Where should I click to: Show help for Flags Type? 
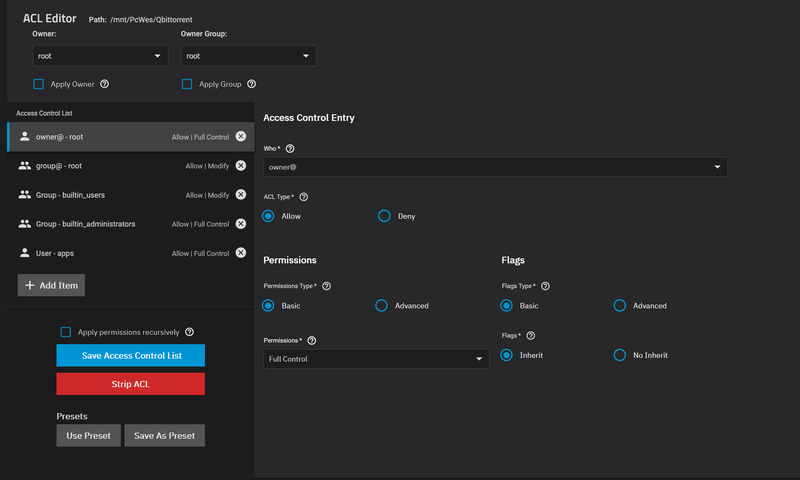click(x=545, y=286)
